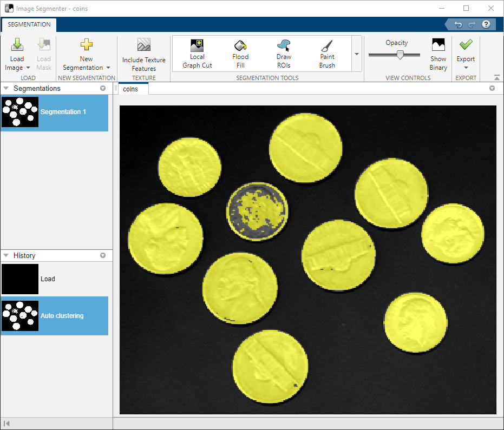The width and height of the screenshot is (504, 430).
Task: Activate the Draw ROIs tool
Action: [x=284, y=54]
